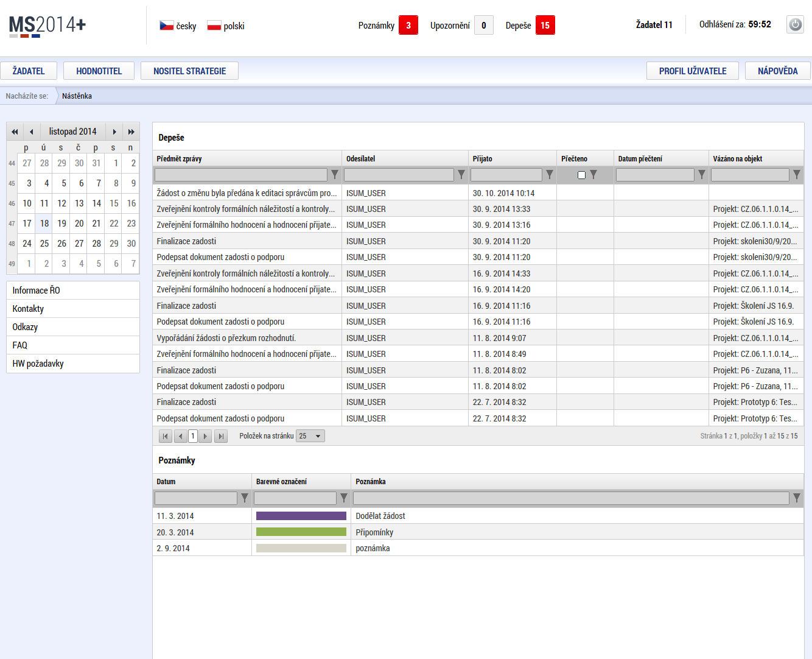Open the HW požadavky link

pos(73,364)
